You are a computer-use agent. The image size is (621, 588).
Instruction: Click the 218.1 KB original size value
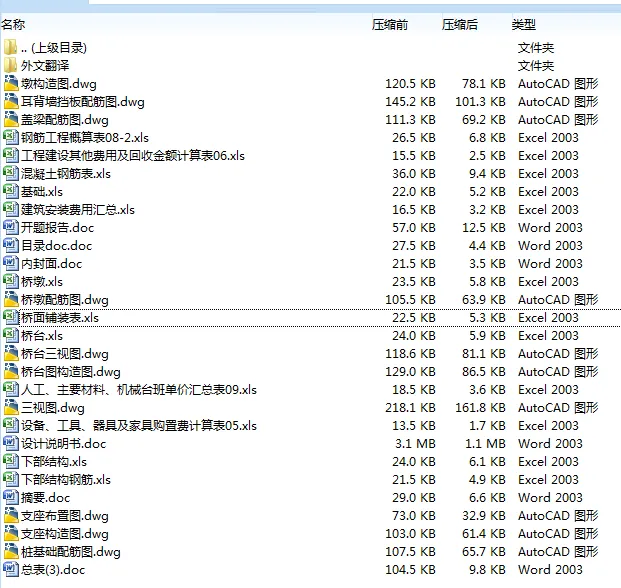pyautogui.click(x=410, y=407)
